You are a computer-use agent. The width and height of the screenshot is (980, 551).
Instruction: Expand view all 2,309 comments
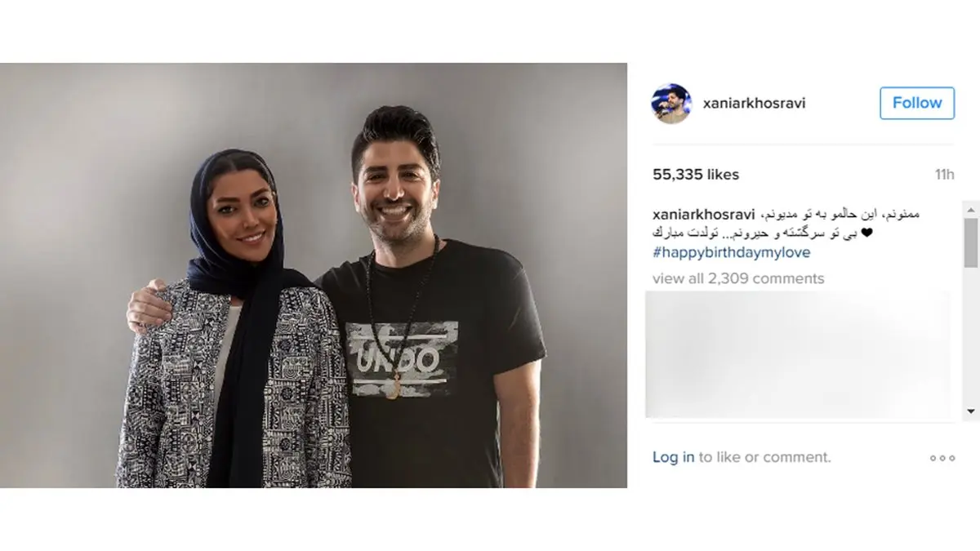[x=738, y=278]
